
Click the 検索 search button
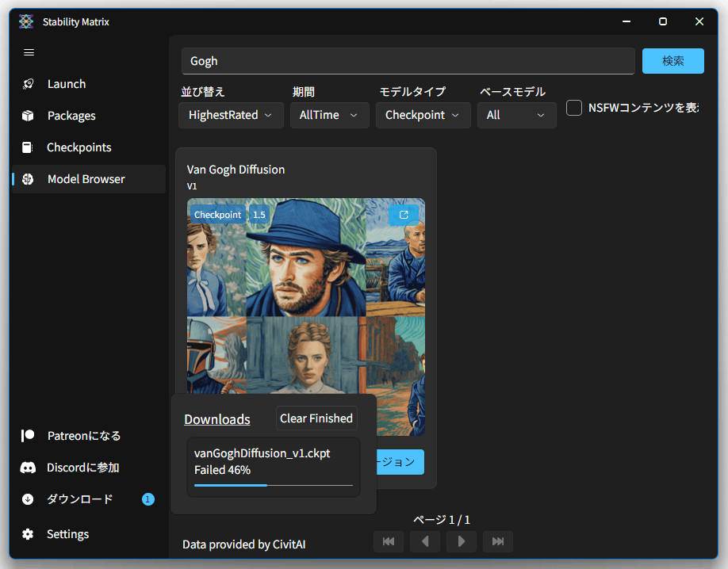(673, 61)
